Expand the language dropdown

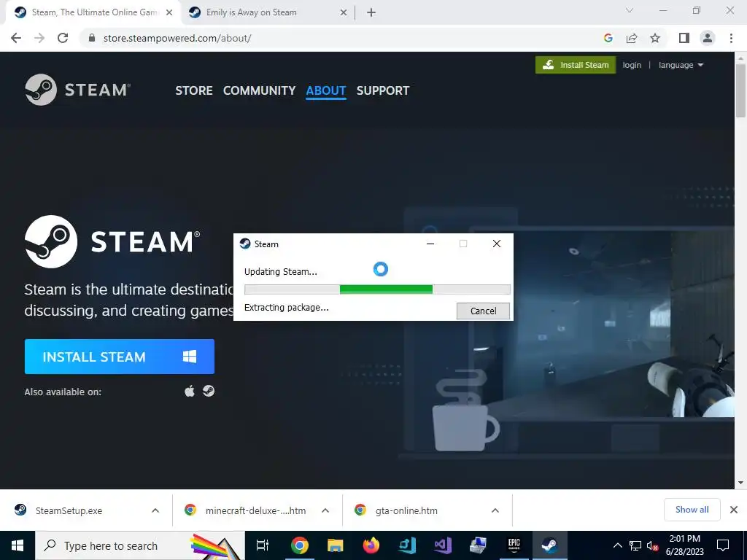pos(681,65)
